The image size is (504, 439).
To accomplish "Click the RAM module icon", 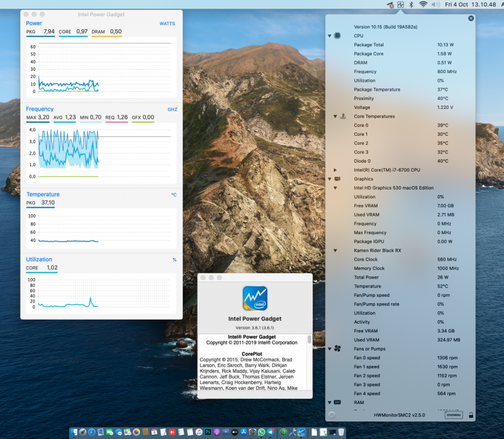I will 337,402.
